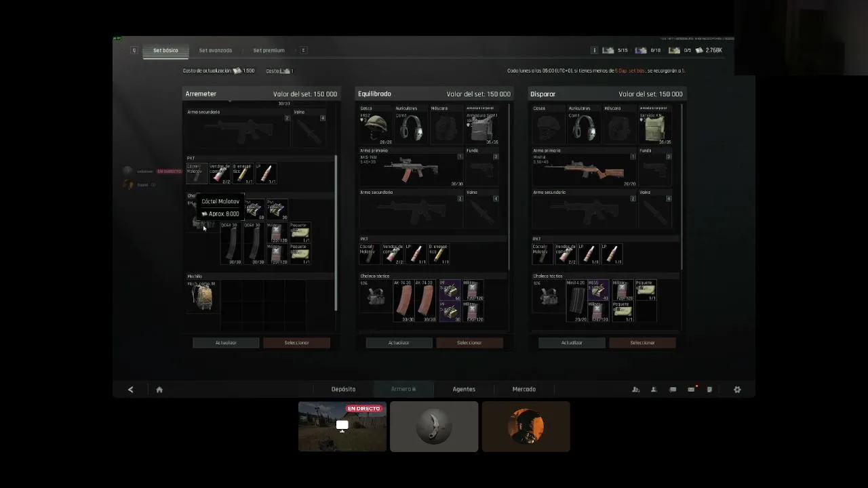
Task: Click the Q key hint icon
Action: coord(134,50)
